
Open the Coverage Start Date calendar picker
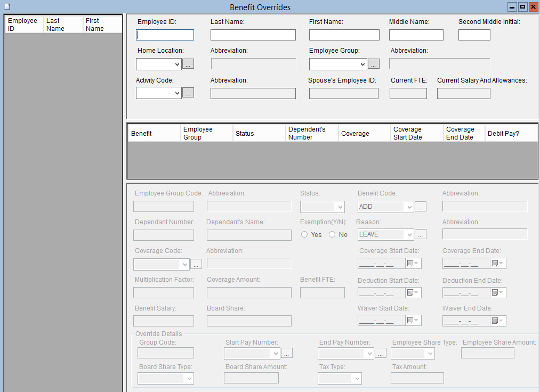point(413,263)
